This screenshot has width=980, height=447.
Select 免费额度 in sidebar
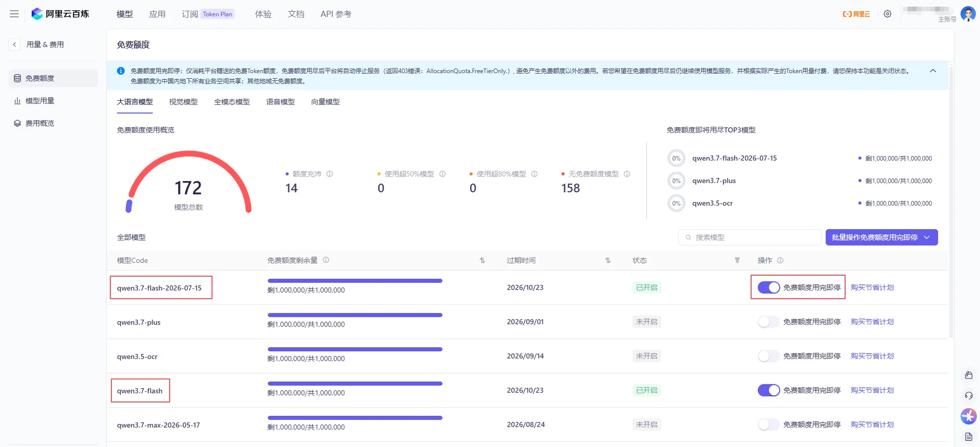pos(53,78)
